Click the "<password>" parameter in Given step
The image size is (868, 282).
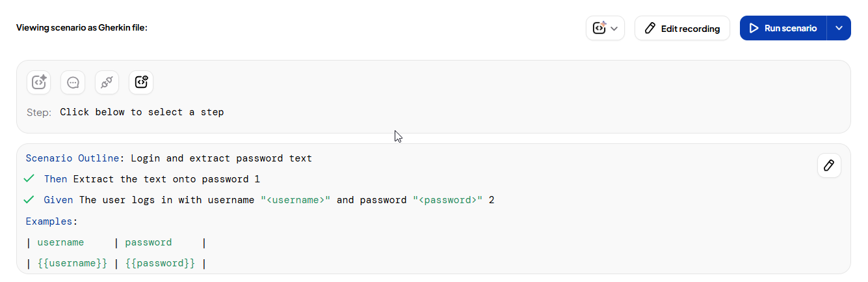[447, 200]
